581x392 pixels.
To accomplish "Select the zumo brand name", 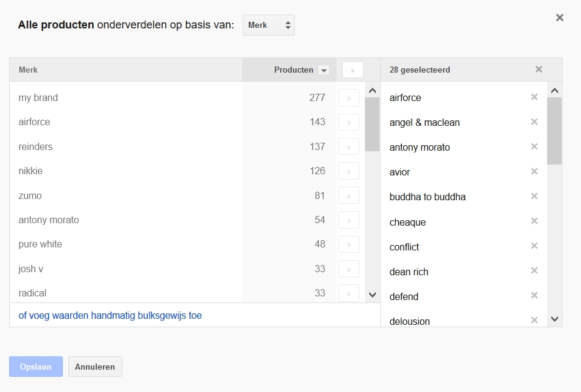I will tap(30, 195).
